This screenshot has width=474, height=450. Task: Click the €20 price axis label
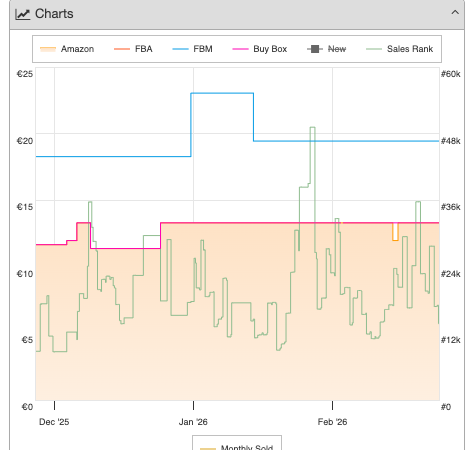[x=25, y=141]
